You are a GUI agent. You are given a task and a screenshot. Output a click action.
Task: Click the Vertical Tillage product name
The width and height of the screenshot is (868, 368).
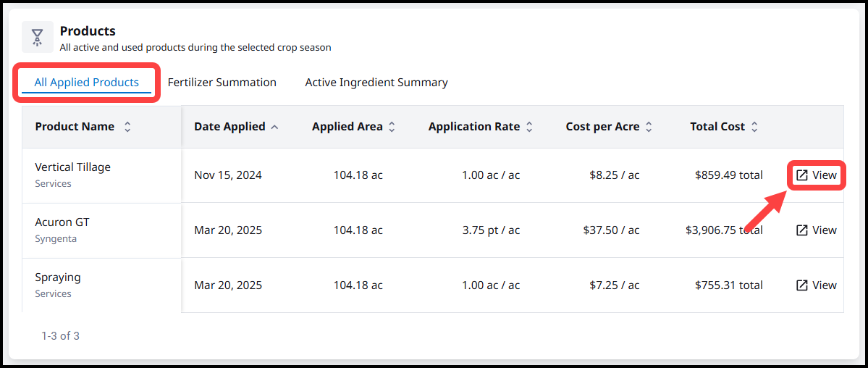click(x=72, y=167)
